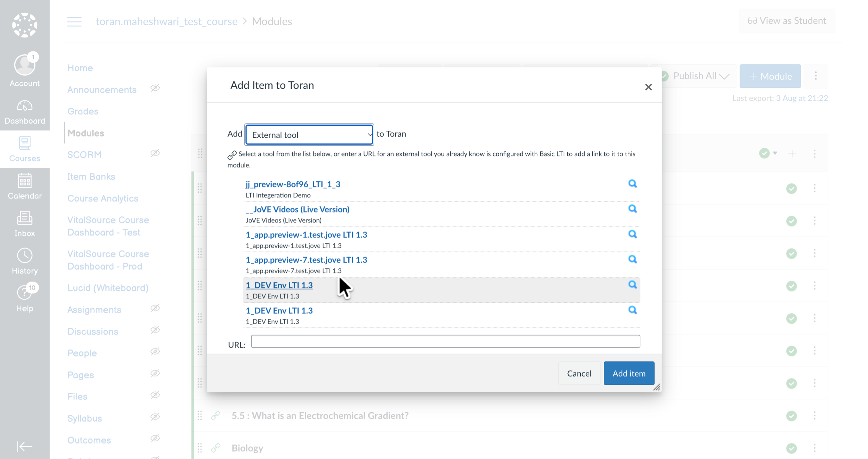Open kebab menu for the Electrochemical Gradient item
The height and width of the screenshot is (459, 868).
click(815, 416)
